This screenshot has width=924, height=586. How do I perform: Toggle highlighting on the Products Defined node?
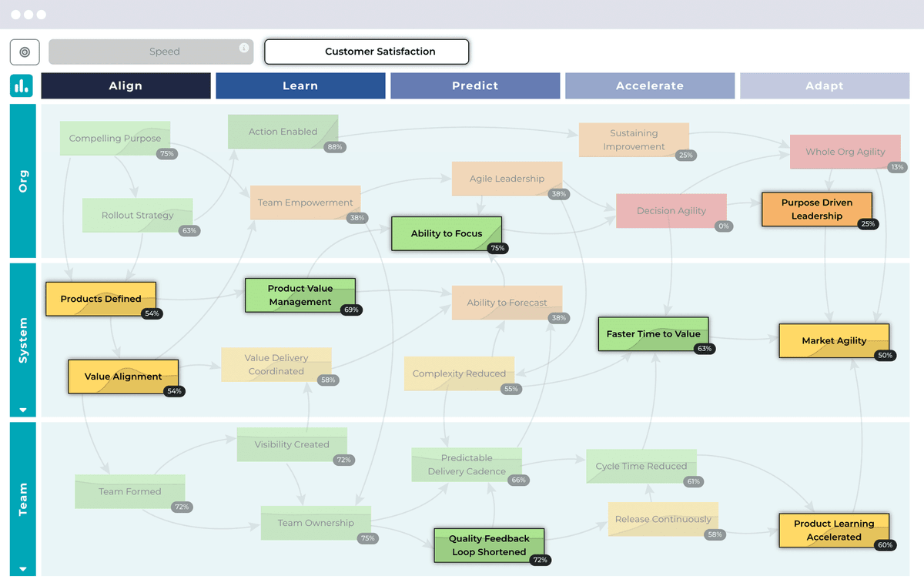point(100,299)
